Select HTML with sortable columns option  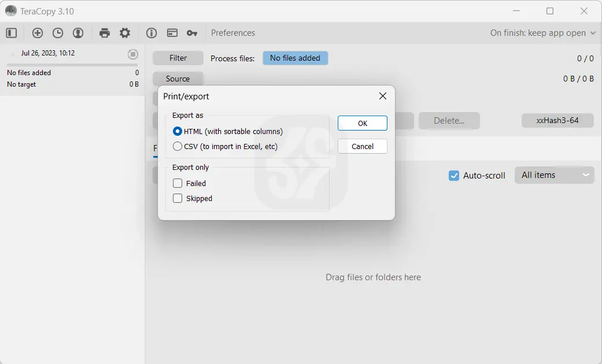[178, 131]
